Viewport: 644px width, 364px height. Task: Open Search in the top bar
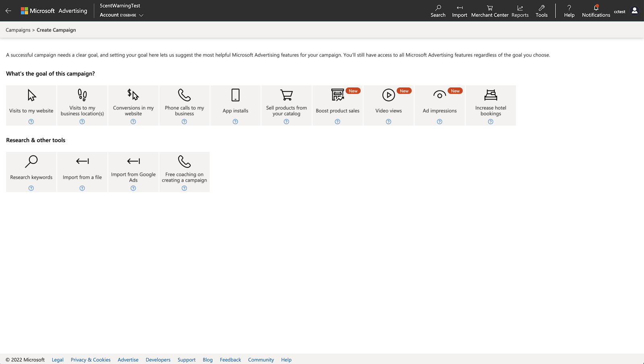tap(438, 11)
